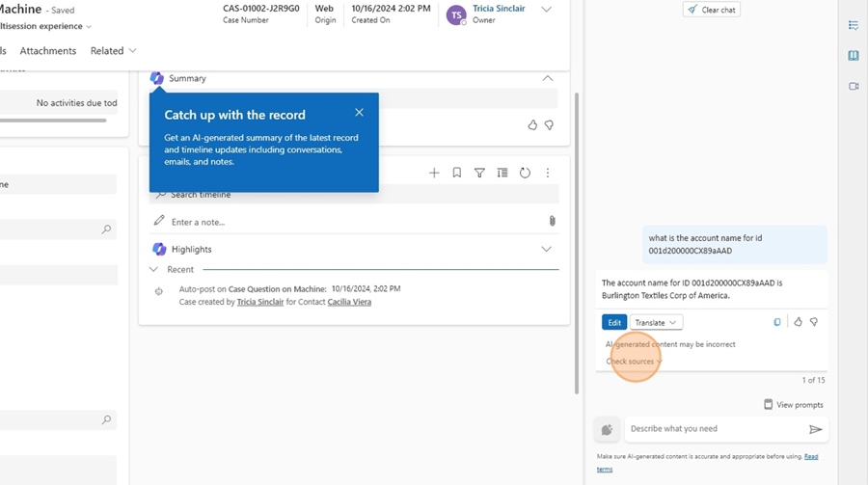This screenshot has width=868, height=485.
Task: Open the Tricia Sinclair owner link
Action: pos(499,9)
